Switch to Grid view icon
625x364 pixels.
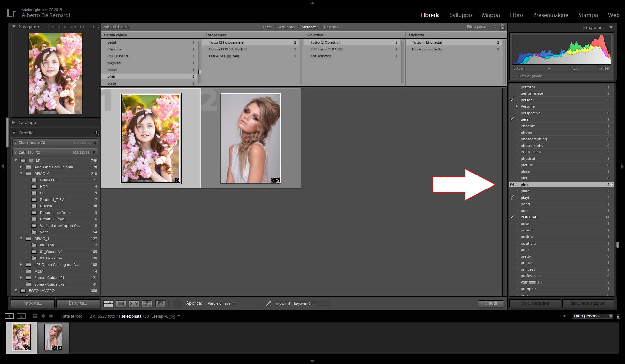tap(108, 303)
